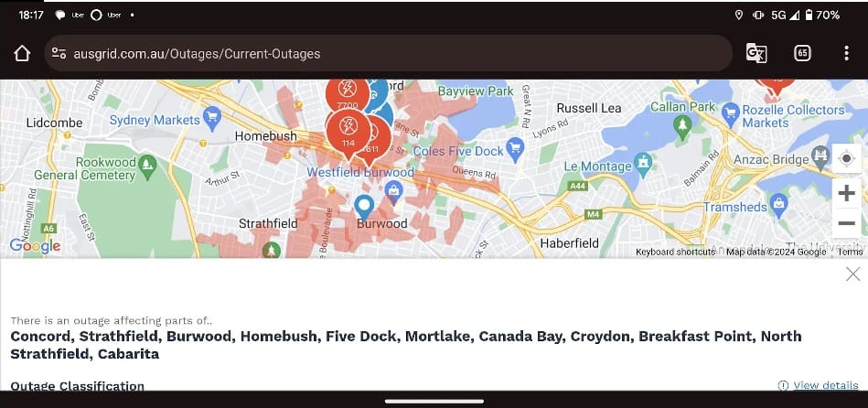Tap the blue location pin at Burwood
Image resolution: width=868 pixels, height=408 pixels.
364,208
